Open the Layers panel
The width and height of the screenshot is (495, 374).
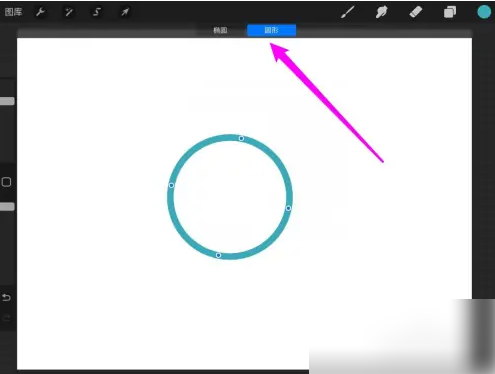pos(450,12)
